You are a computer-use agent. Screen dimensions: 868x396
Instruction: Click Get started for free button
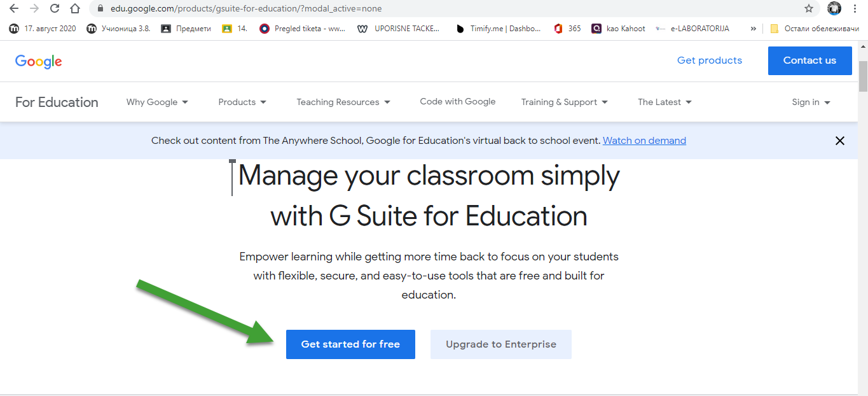pos(350,344)
